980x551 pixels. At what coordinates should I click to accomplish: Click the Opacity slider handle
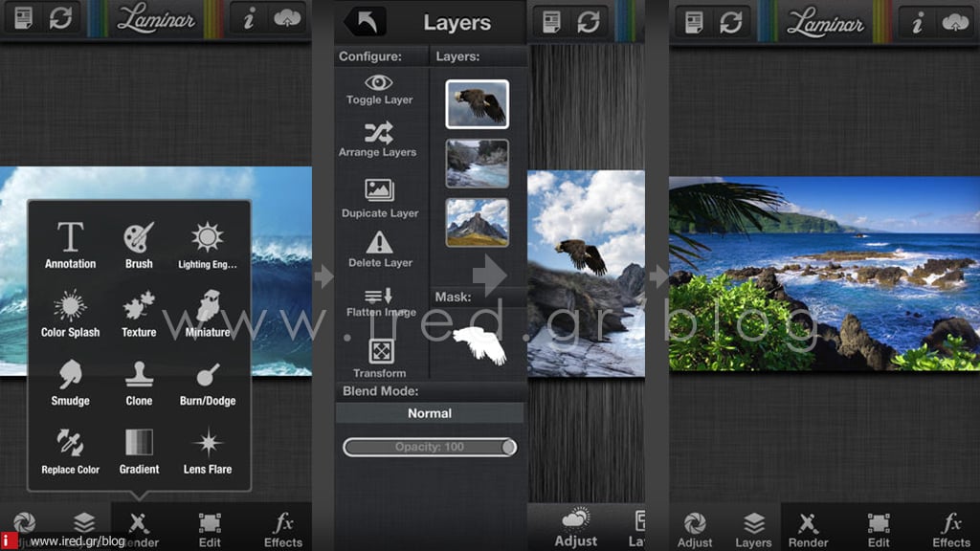pyautogui.click(x=508, y=447)
